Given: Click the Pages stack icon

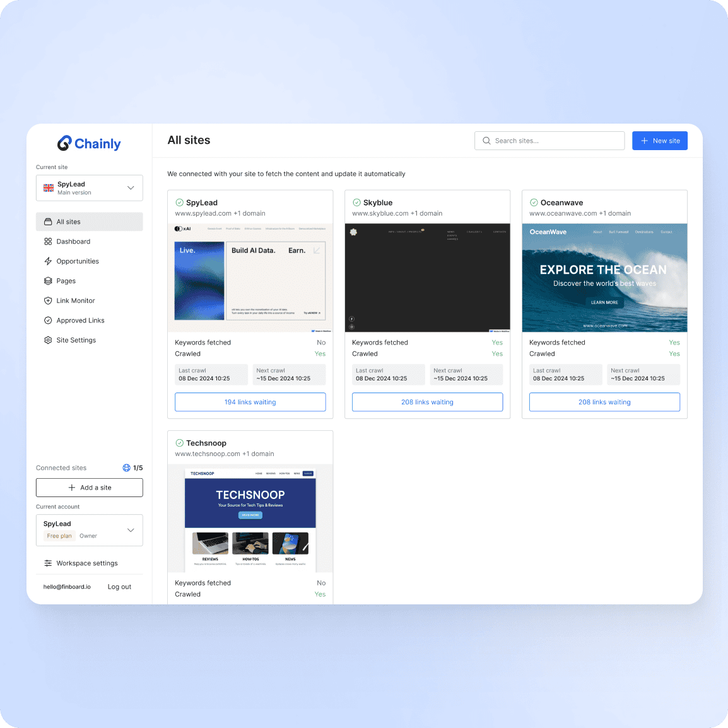Looking at the screenshot, I should tap(48, 281).
